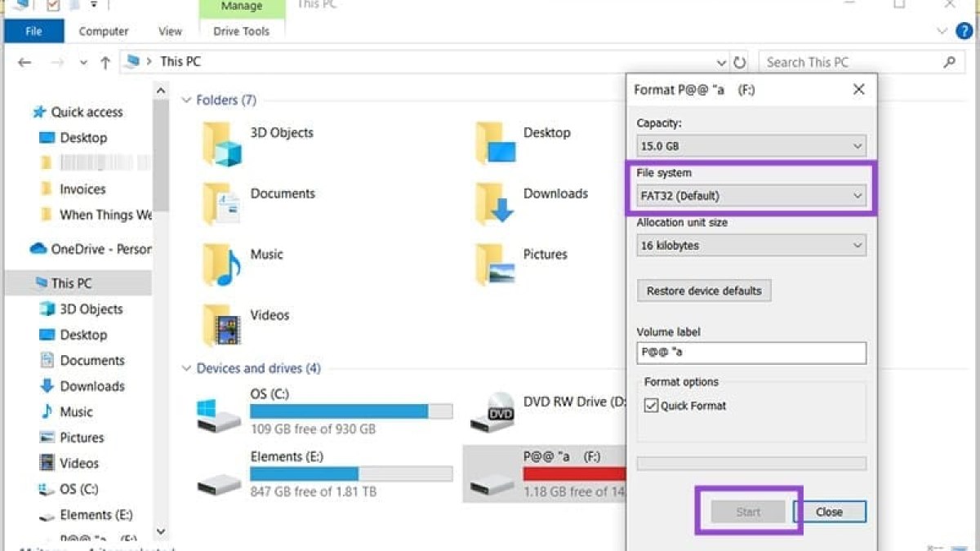Click Restore device defaults button

pos(704,291)
